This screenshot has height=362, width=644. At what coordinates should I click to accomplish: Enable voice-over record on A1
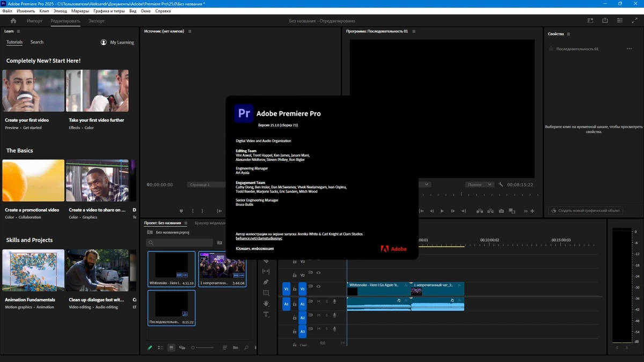click(x=335, y=302)
